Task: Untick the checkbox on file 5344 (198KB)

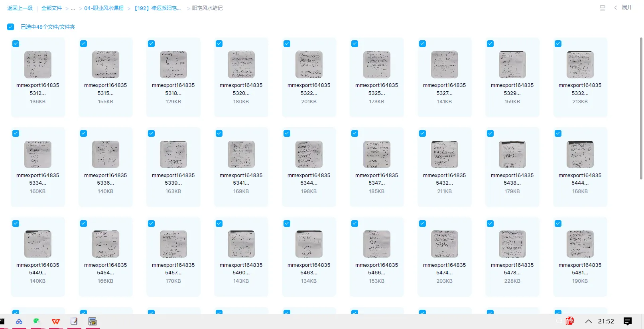Action: click(x=287, y=134)
